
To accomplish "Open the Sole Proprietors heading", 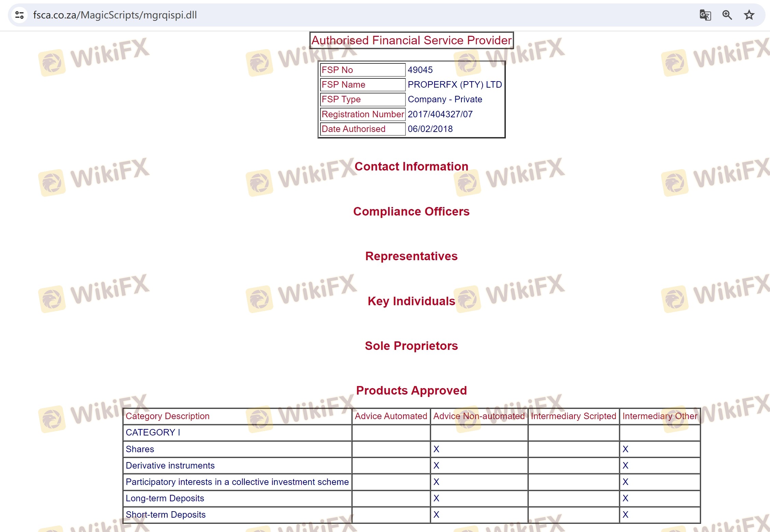I will click(411, 346).
